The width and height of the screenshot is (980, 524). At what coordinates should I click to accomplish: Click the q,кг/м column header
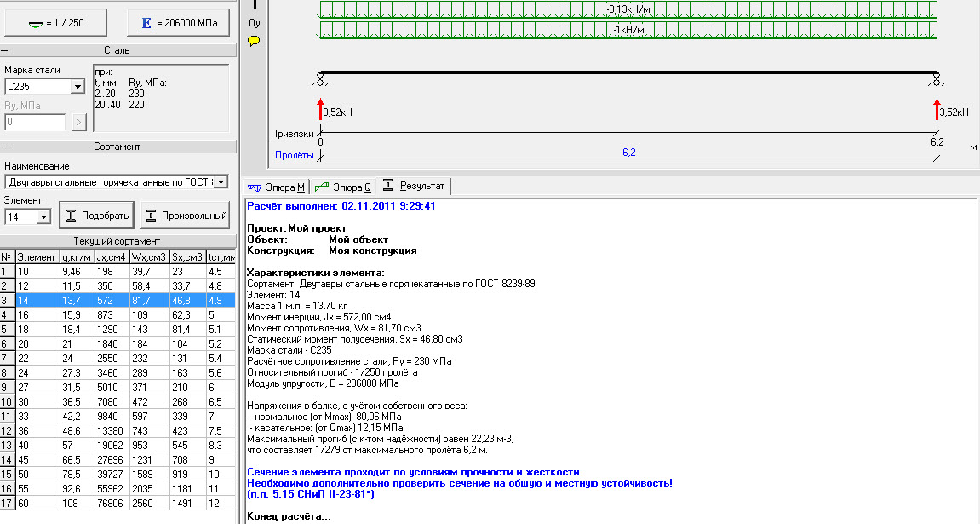click(77, 257)
